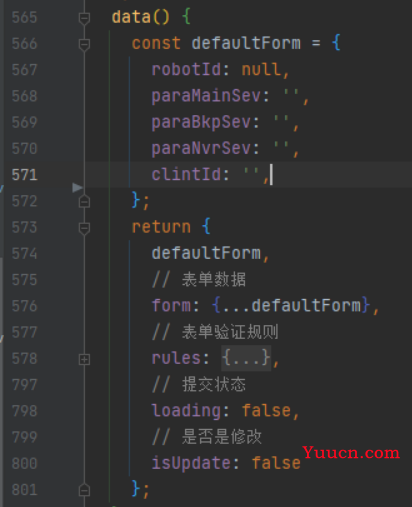
Task: Click the clintId property name
Action: click(186, 174)
